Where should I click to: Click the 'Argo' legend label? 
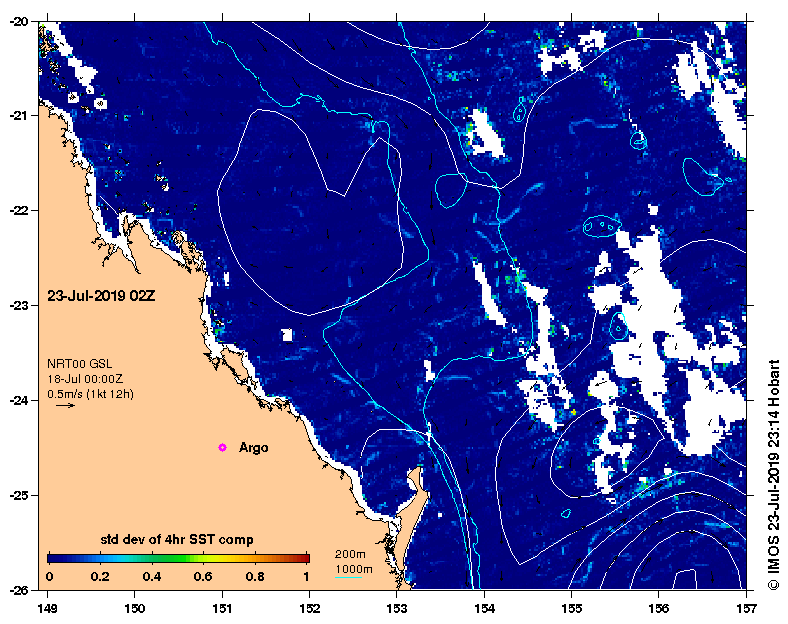click(x=253, y=447)
